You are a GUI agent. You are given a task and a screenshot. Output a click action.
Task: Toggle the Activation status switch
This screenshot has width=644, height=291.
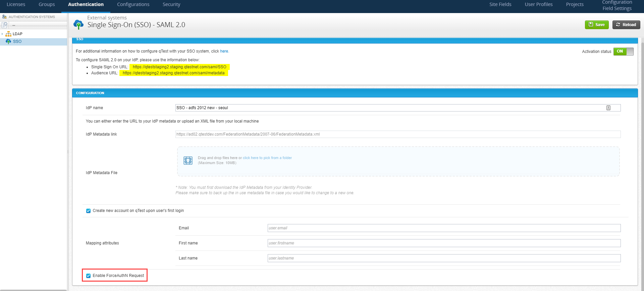[623, 52]
